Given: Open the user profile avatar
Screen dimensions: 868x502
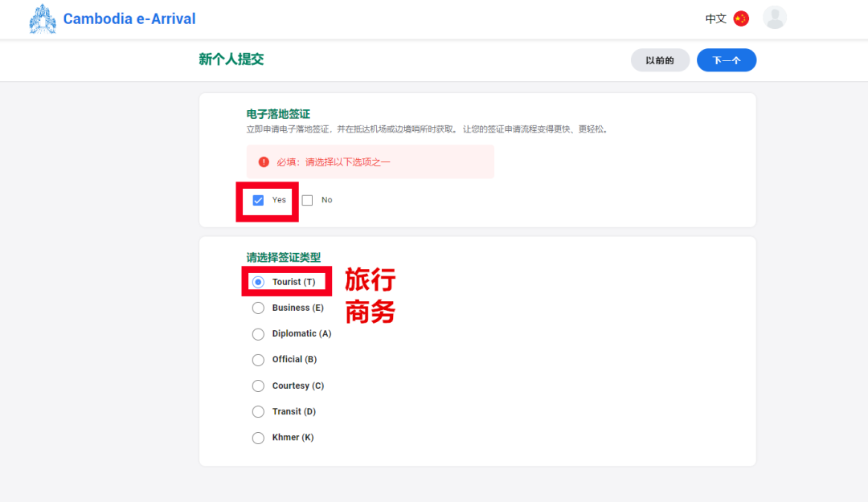Looking at the screenshot, I should 775,18.
